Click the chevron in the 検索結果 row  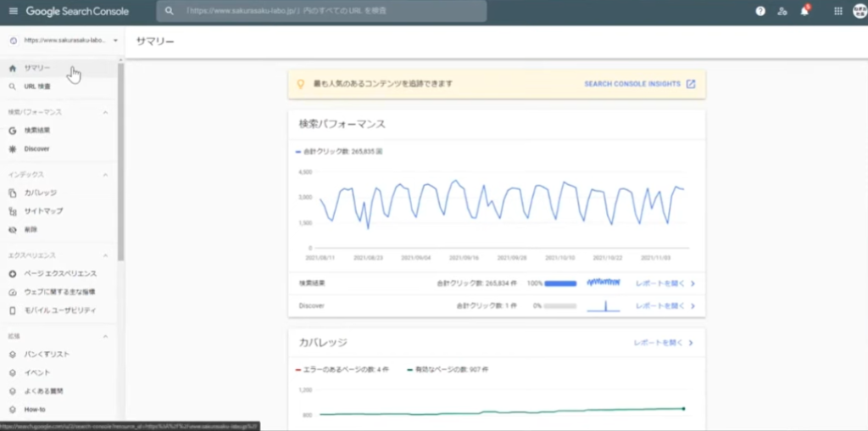[693, 283]
